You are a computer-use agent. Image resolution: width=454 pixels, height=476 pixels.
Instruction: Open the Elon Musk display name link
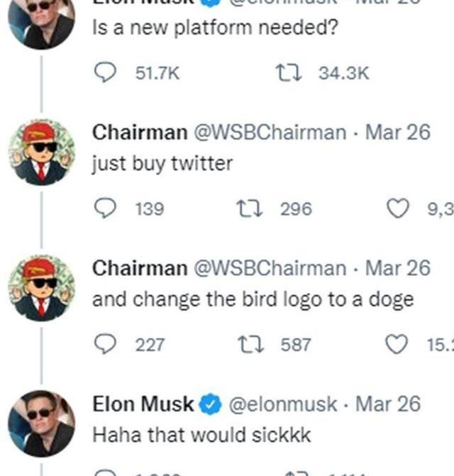(143, 404)
